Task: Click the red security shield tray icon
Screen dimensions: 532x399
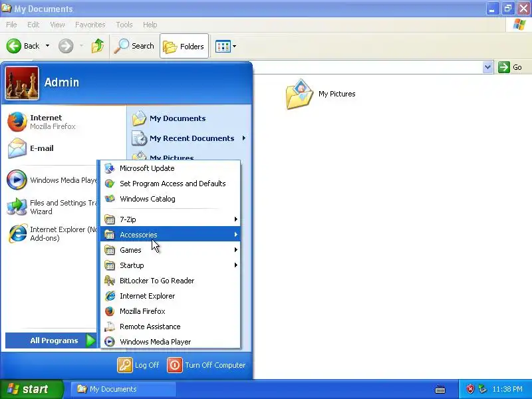Action: 470,389
